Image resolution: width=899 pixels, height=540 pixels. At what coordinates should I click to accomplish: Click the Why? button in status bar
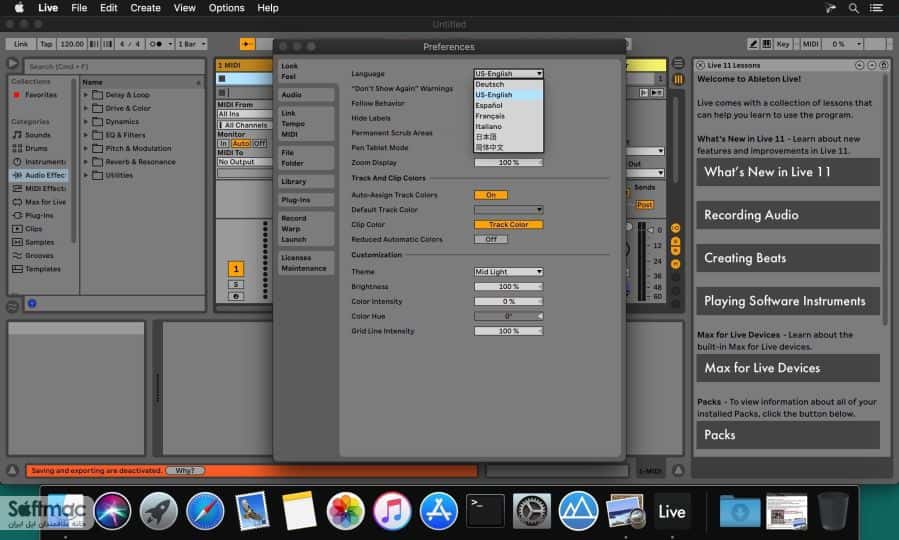point(185,471)
